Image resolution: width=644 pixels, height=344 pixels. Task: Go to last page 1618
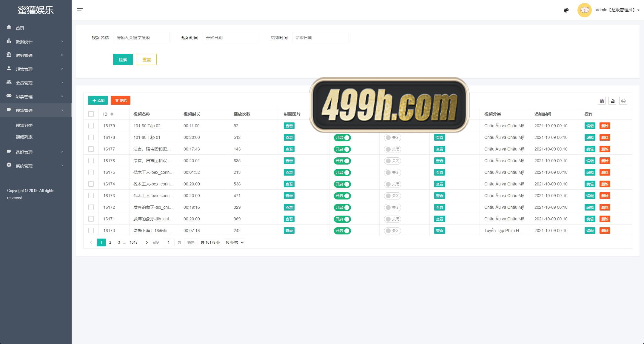coord(133,242)
